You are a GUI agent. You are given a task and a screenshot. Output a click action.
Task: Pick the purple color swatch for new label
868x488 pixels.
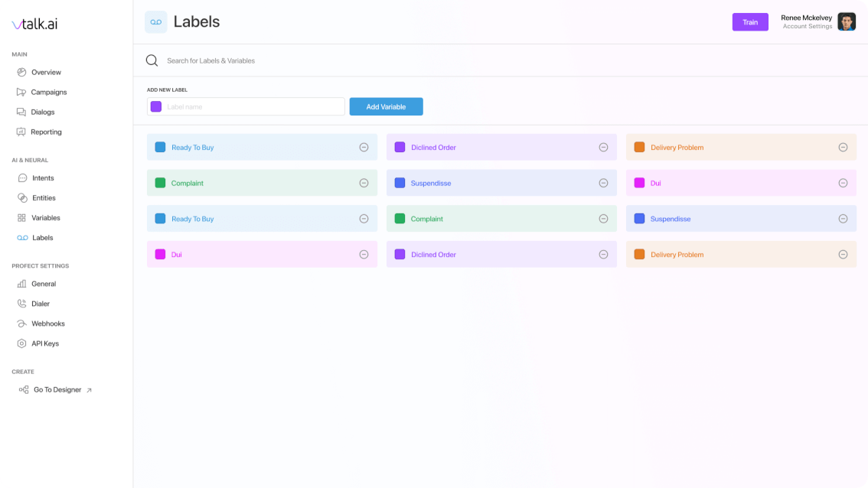point(156,107)
